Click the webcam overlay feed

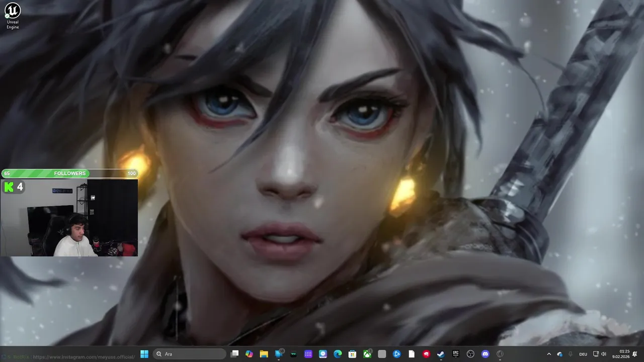pyautogui.click(x=69, y=218)
